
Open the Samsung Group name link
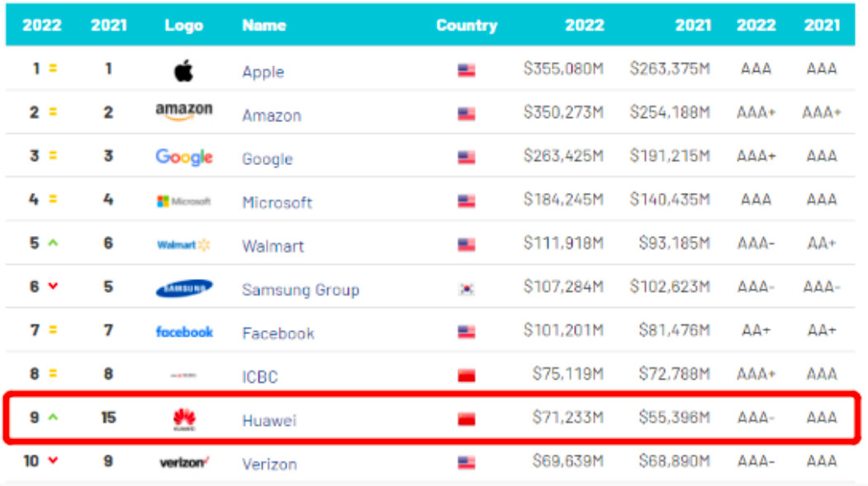pyautogui.click(x=300, y=290)
